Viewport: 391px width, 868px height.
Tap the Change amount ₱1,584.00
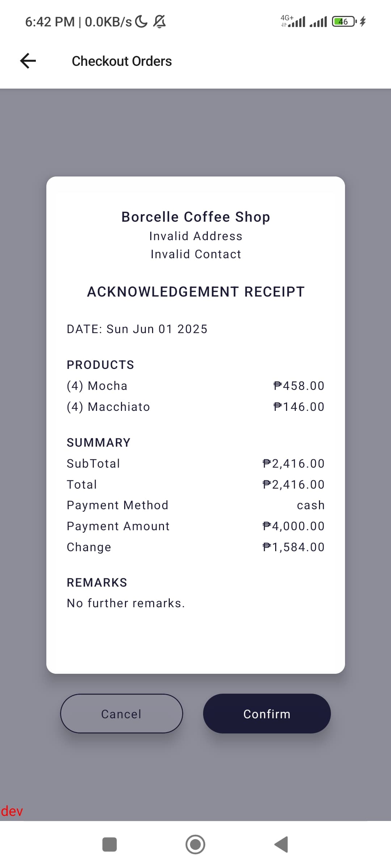pyautogui.click(x=293, y=547)
